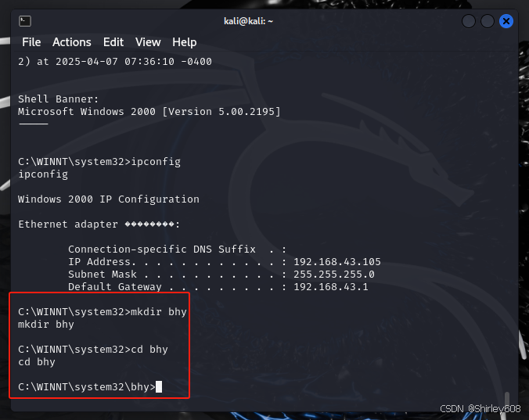Click the IP address text 192.168.43.105

(x=337, y=261)
